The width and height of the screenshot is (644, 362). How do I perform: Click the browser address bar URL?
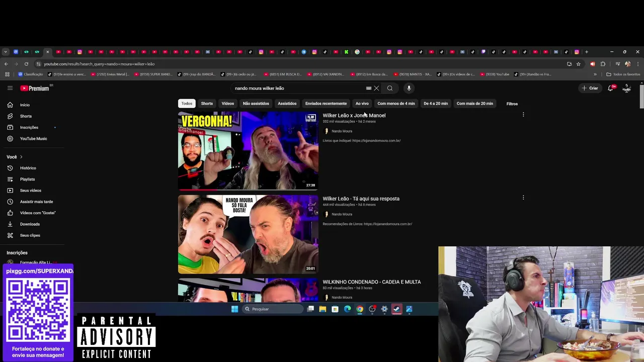coord(99,64)
